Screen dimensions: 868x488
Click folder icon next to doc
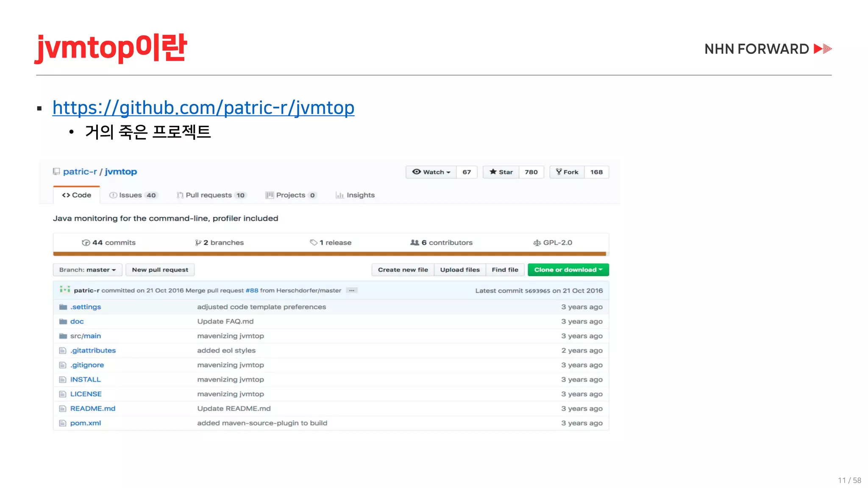(63, 321)
